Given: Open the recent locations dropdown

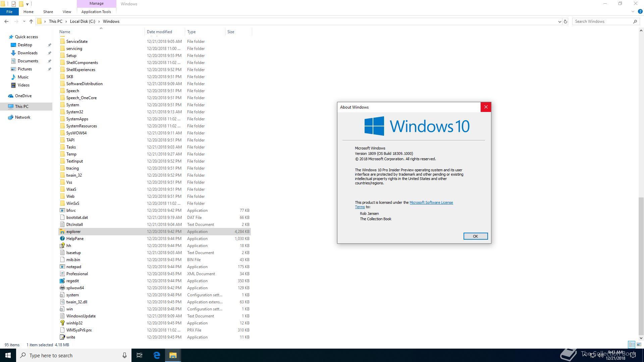Looking at the screenshot, I should pos(24,21).
